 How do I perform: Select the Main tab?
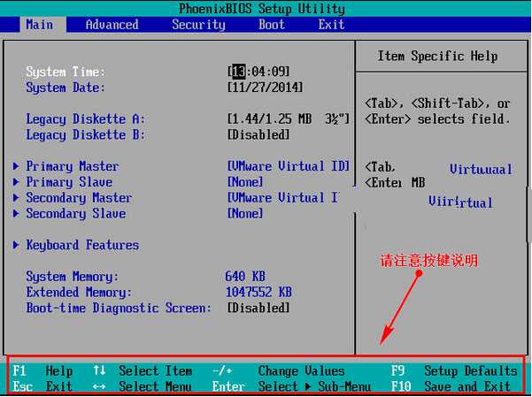[39, 25]
